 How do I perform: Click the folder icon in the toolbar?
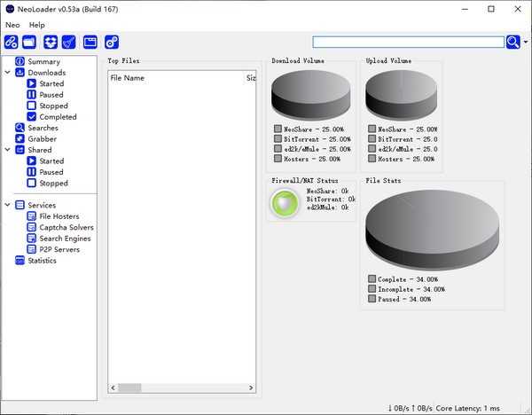[x=29, y=42]
